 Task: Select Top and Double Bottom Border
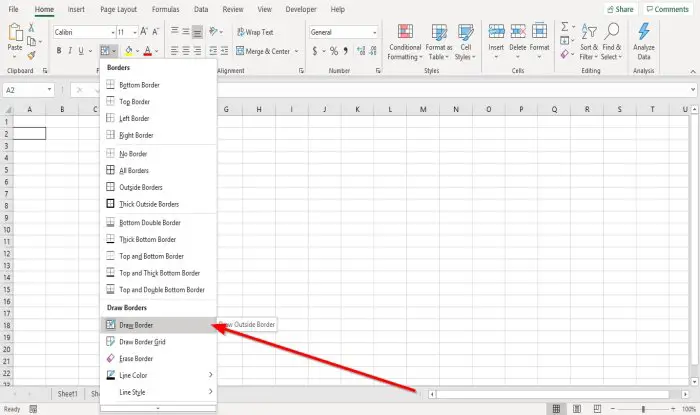[158, 290]
